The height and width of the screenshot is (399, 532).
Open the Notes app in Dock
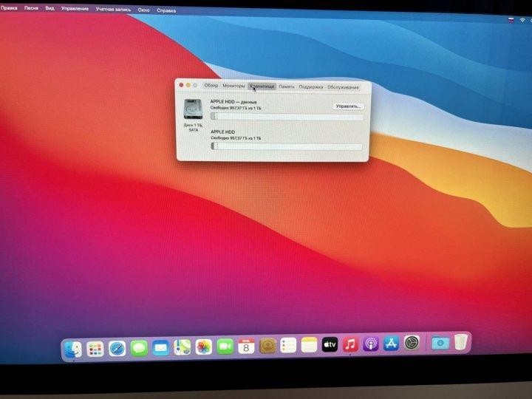coord(309,345)
